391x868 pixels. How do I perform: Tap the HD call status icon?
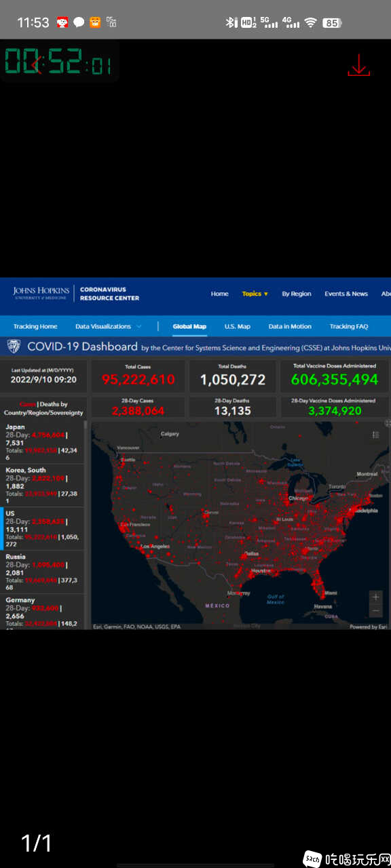pyautogui.click(x=248, y=22)
